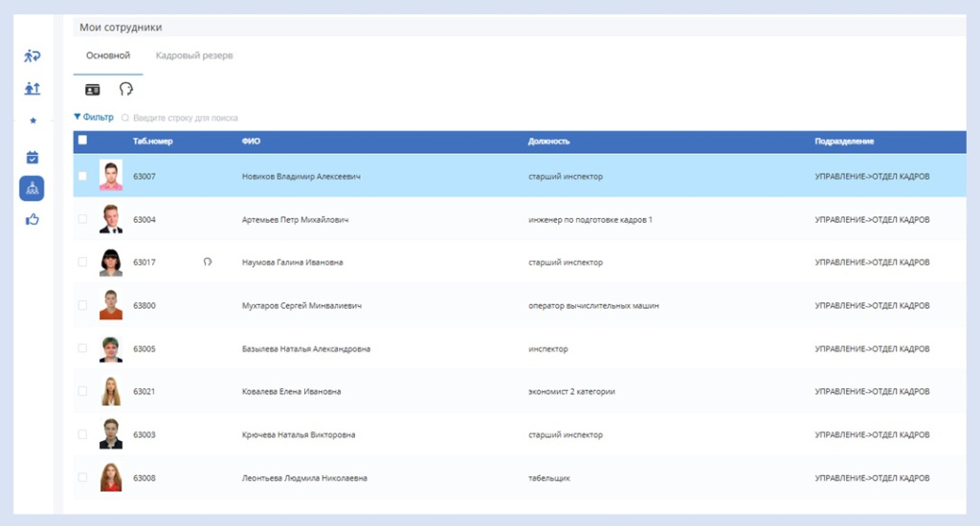The width and height of the screenshot is (980, 526).
Task: Select the team hierarchy sidebar icon
Action: click(32, 188)
